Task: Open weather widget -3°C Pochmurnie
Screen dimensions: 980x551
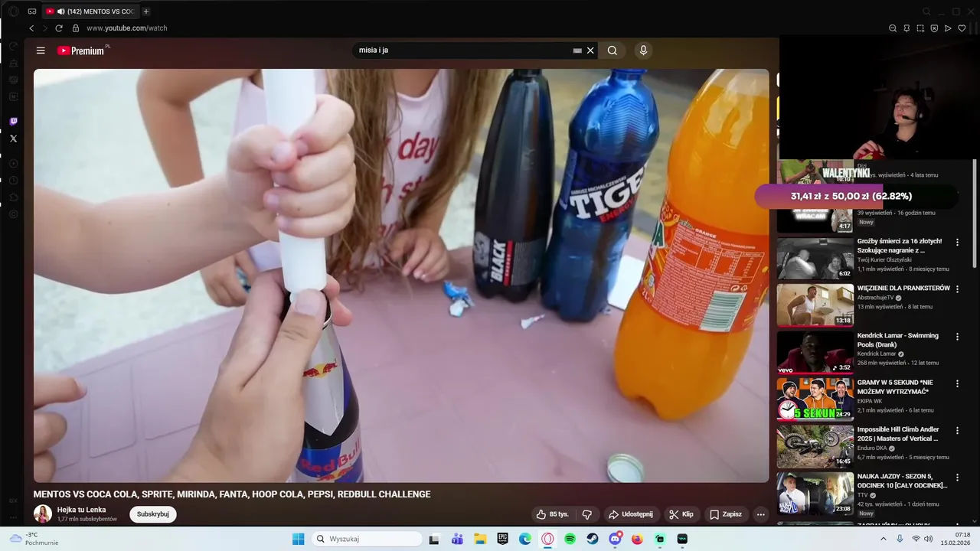Action: pos(34,539)
